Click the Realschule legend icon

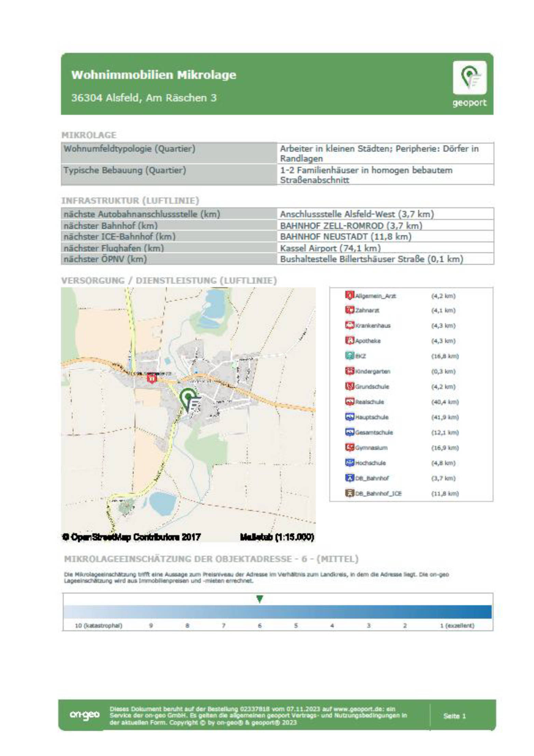349,402
